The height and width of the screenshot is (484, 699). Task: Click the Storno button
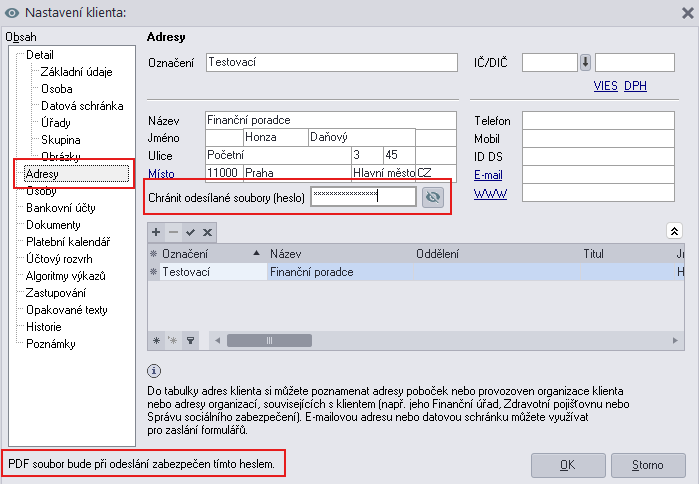coord(645,464)
